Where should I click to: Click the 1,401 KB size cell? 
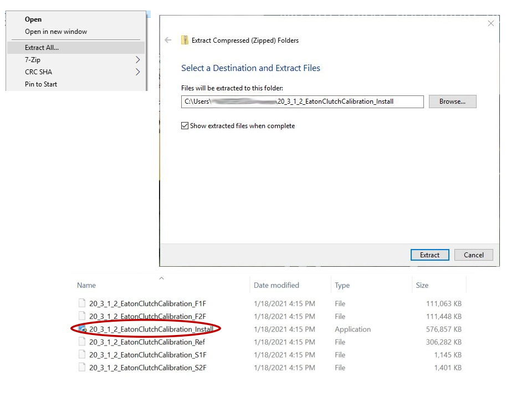tap(448, 368)
